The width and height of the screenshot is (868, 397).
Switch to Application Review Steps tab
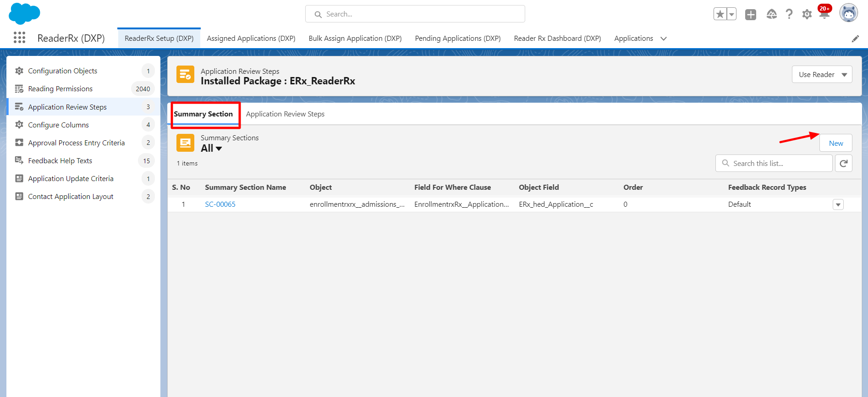point(285,114)
